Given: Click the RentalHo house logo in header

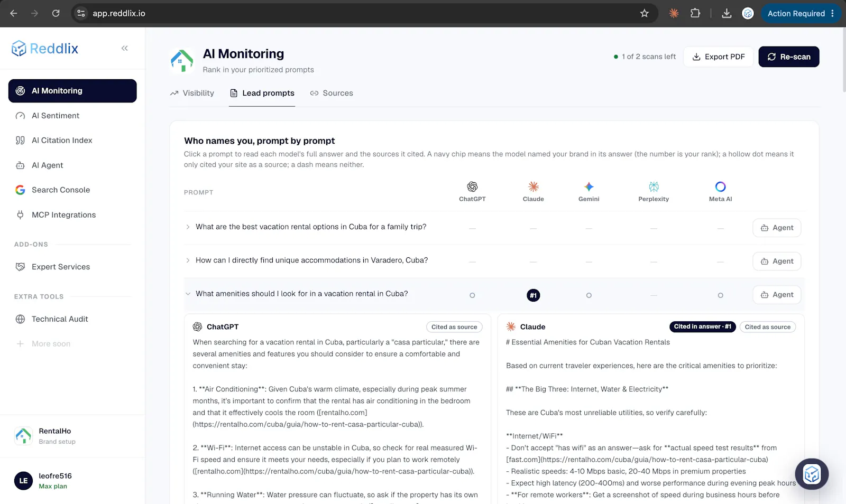Looking at the screenshot, I should tap(182, 61).
